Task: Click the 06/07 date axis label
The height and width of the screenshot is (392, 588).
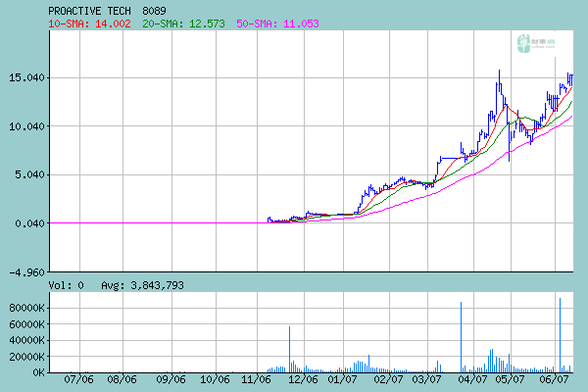Action: 555,379
